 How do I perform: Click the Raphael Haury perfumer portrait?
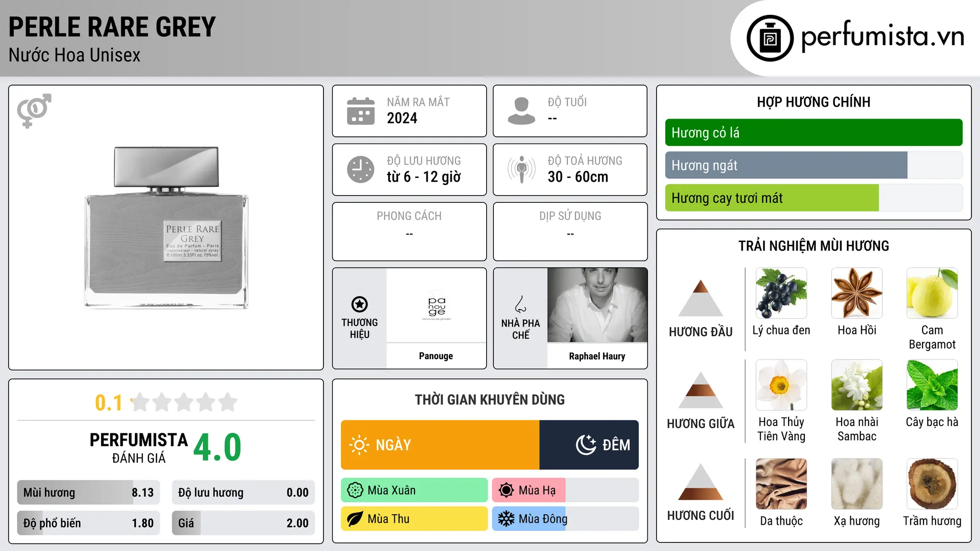point(597,305)
